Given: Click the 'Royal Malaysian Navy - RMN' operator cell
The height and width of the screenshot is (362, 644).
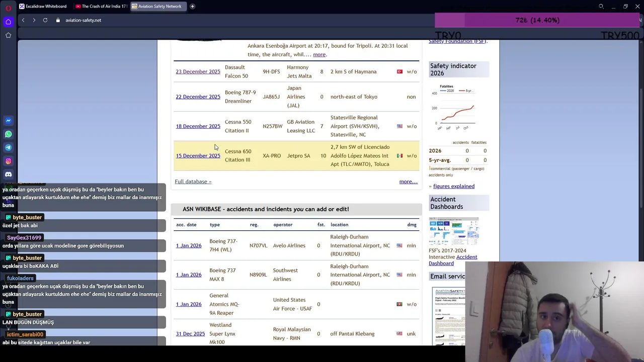Looking at the screenshot, I should 294,334.
